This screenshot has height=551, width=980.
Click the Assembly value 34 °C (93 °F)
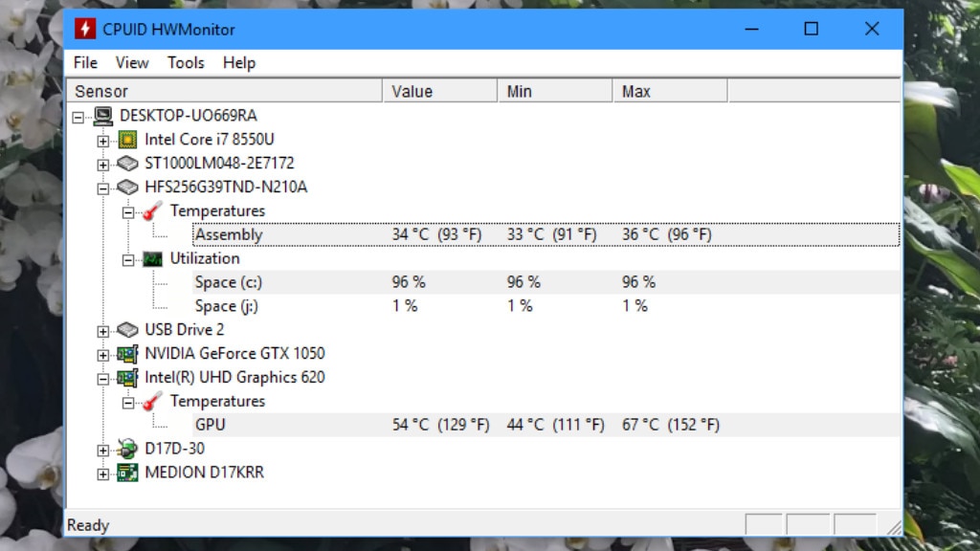click(436, 234)
